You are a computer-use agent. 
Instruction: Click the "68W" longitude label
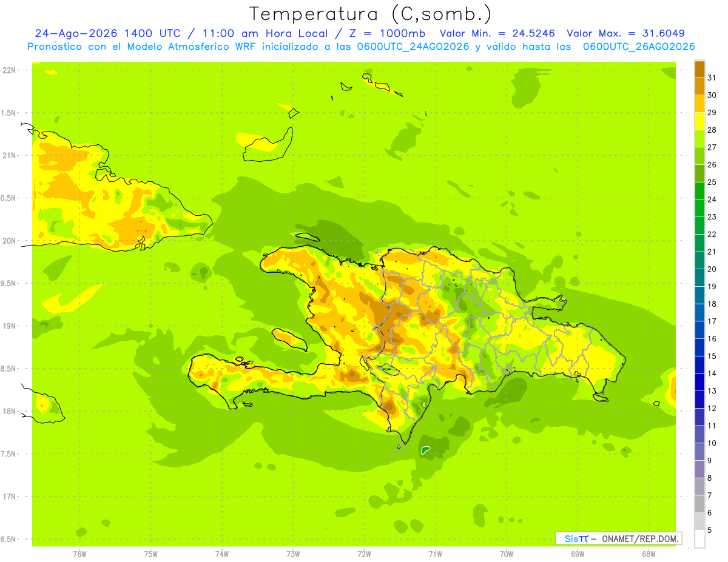[x=649, y=554]
